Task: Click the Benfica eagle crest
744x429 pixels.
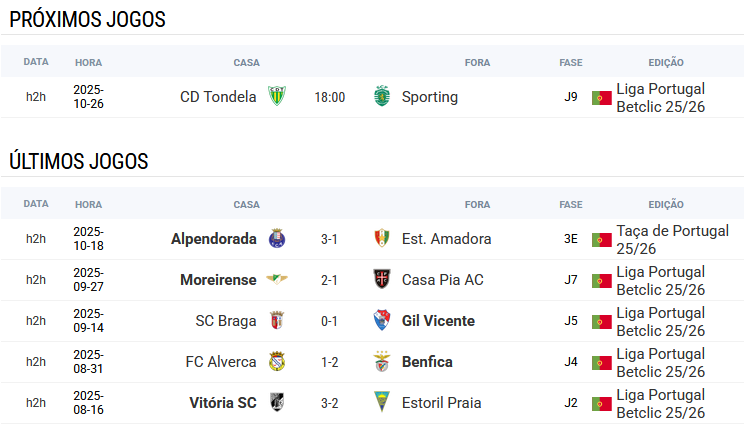Action: (x=381, y=362)
